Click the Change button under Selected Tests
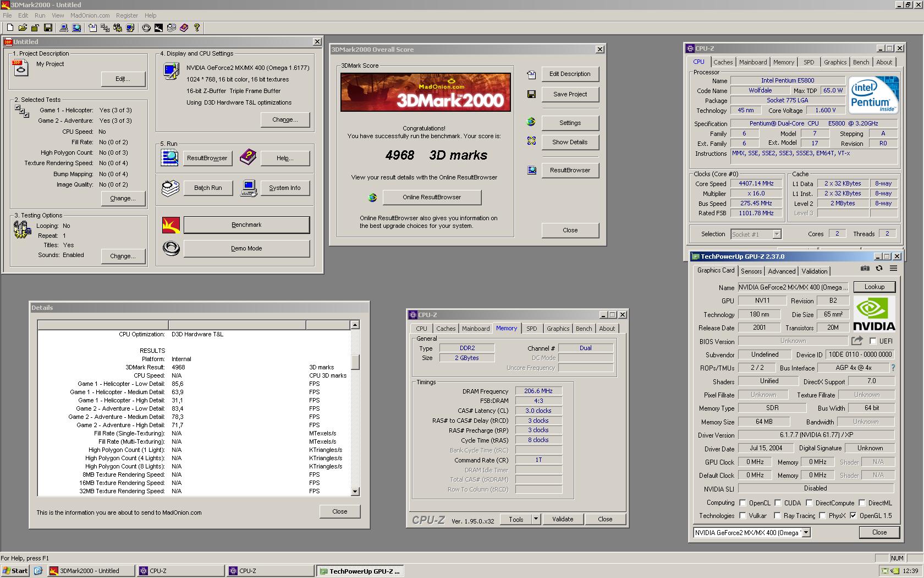The height and width of the screenshot is (578, 924). (123, 198)
